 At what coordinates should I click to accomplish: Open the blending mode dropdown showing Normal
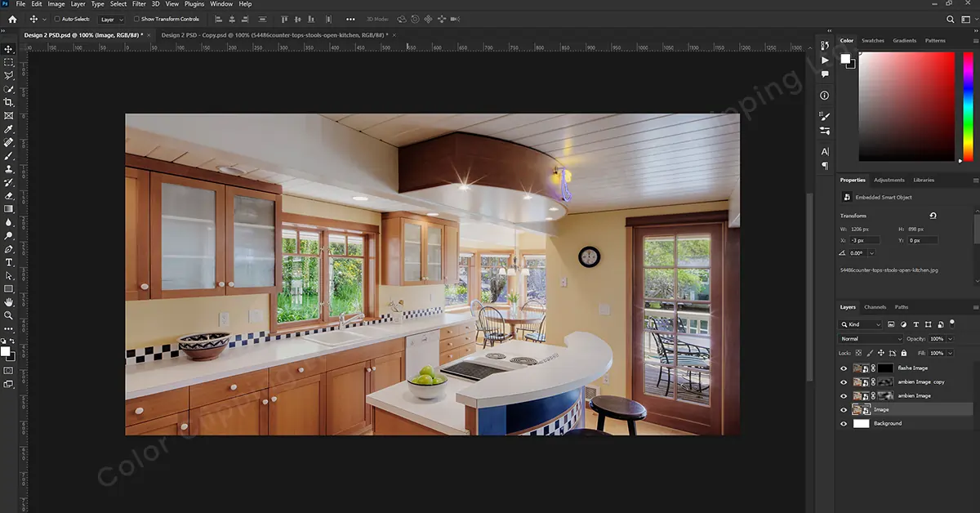tap(870, 339)
